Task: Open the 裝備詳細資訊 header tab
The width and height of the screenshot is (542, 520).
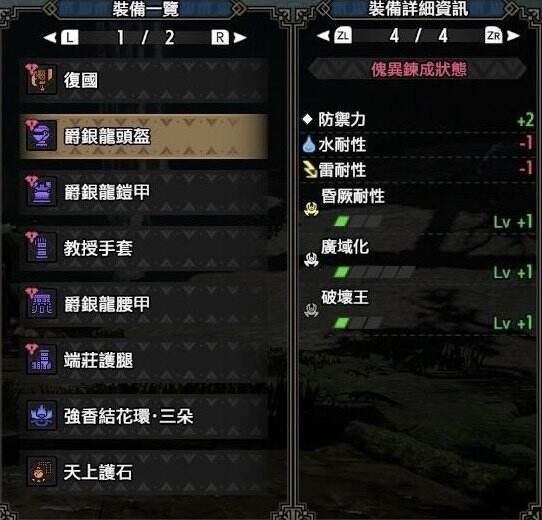Action: (x=418, y=9)
